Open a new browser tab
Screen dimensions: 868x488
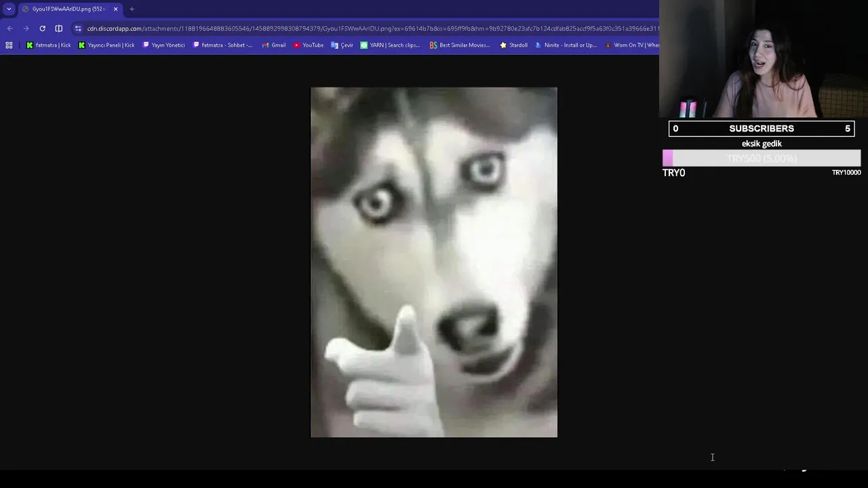tap(132, 9)
